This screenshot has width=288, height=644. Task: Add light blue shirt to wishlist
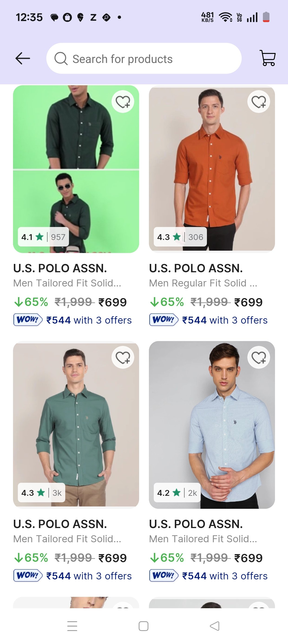pos(259,357)
